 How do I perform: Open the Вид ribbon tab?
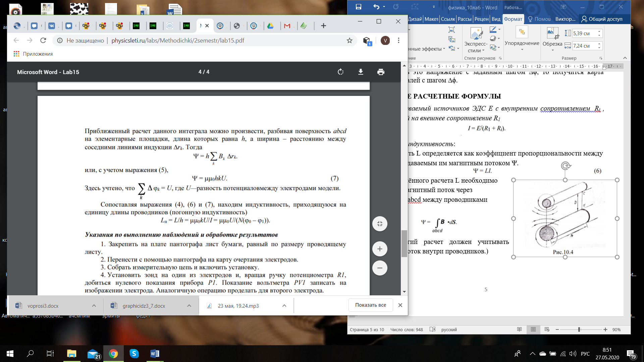point(496,19)
